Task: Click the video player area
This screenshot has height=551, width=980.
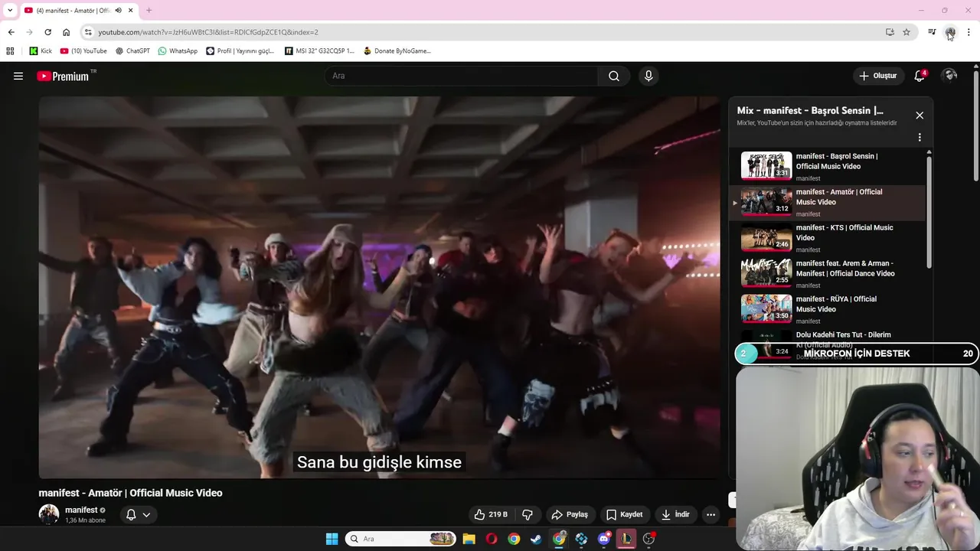Action: [380, 287]
